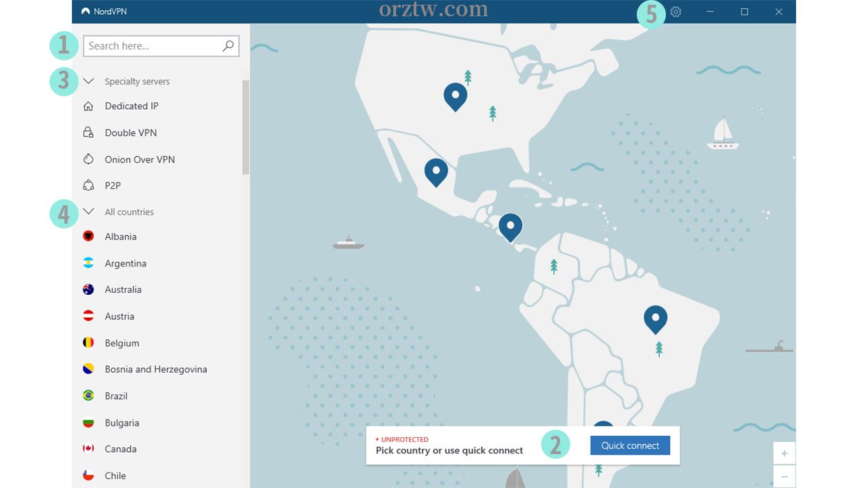Open the settings gear icon
The image size is (868, 488).
[675, 12]
